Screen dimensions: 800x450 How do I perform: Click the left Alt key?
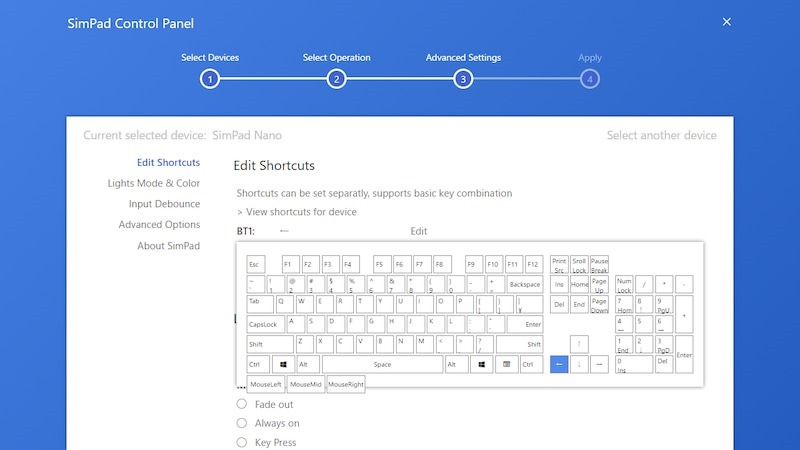pos(308,364)
